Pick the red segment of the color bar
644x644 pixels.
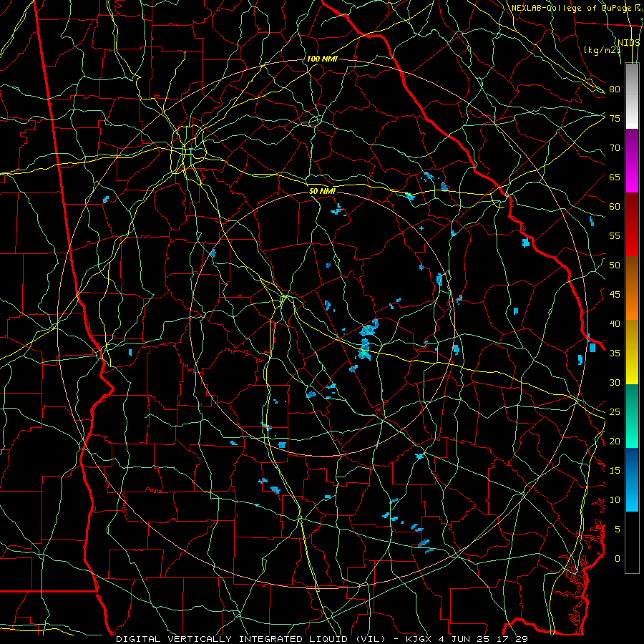tap(632, 225)
